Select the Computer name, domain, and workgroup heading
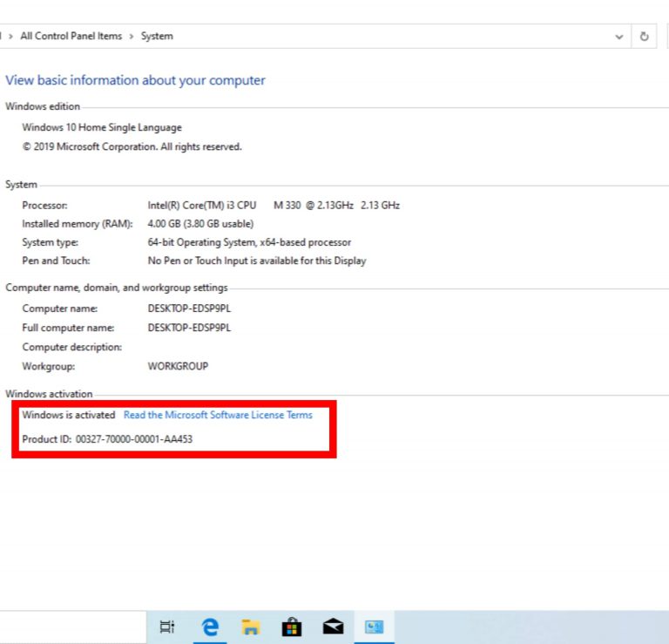The image size is (669, 644). 117,288
